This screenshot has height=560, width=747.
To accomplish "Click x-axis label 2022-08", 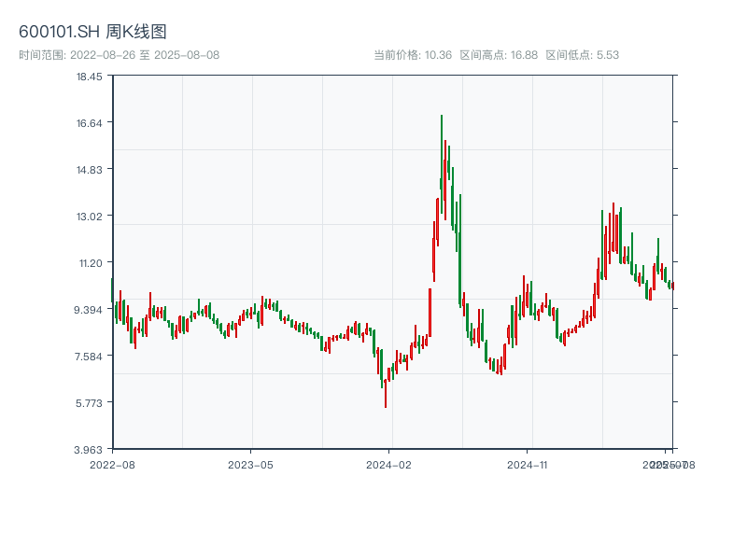I will 112,465.
